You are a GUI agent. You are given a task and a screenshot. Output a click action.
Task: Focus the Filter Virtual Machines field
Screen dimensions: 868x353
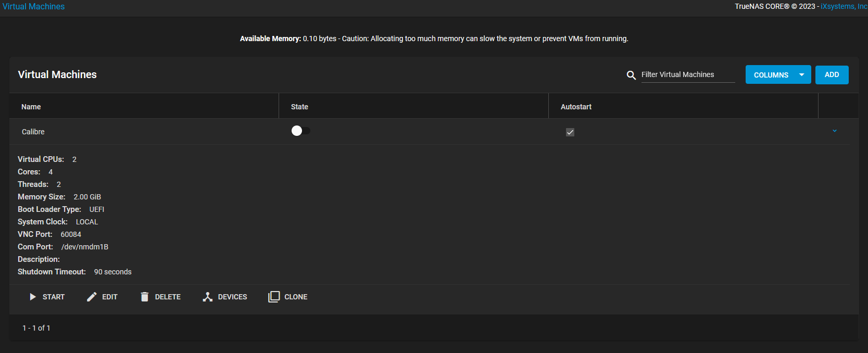tap(687, 74)
